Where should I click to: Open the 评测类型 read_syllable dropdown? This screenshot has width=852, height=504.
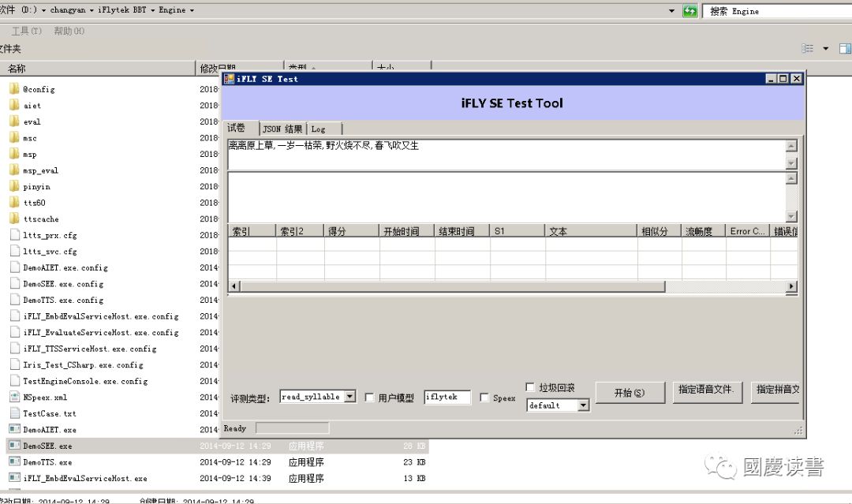tap(350, 397)
